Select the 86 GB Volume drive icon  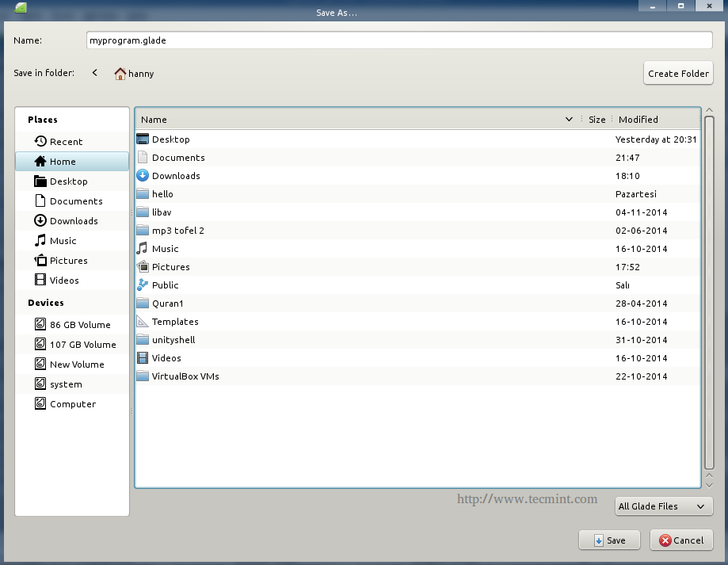pos(40,325)
